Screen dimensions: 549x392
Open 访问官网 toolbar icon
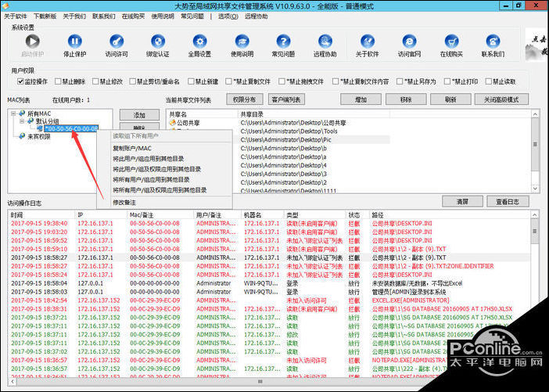pyautogui.click(x=409, y=41)
